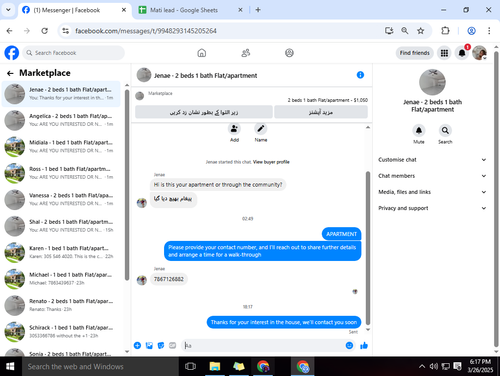The height and width of the screenshot is (376, 500).
Task: Open the Chrome tab search dropdown arrow
Action: click(x=8, y=10)
